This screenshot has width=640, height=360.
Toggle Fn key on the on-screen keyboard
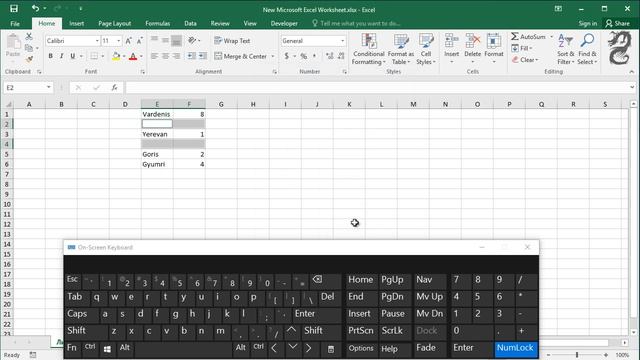(72, 348)
